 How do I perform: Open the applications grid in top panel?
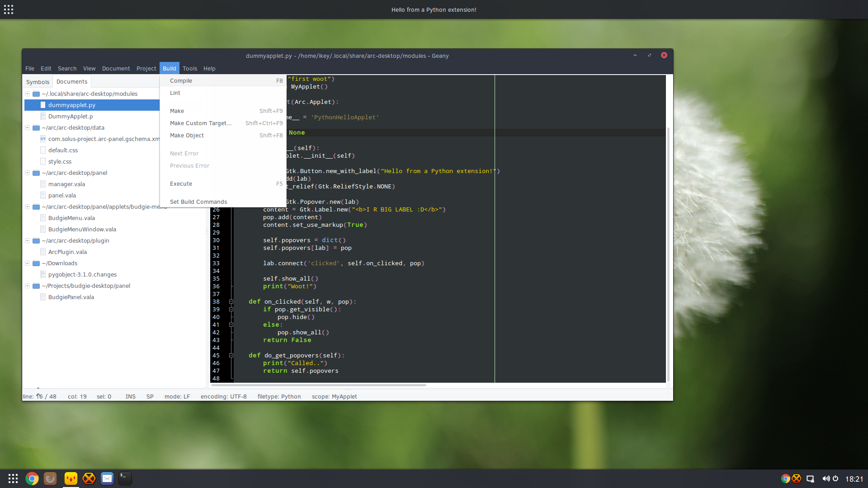click(x=9, y=9)
